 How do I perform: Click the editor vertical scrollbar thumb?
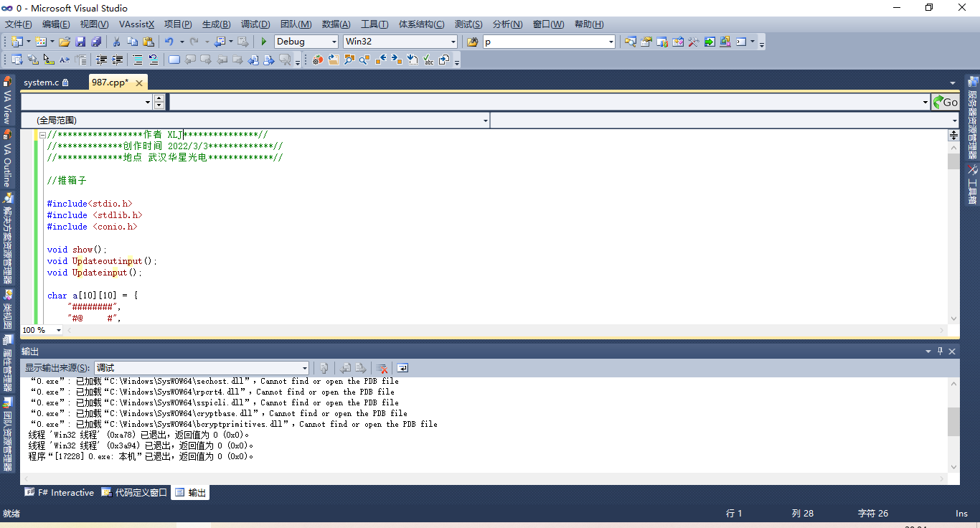click(953, 161)
